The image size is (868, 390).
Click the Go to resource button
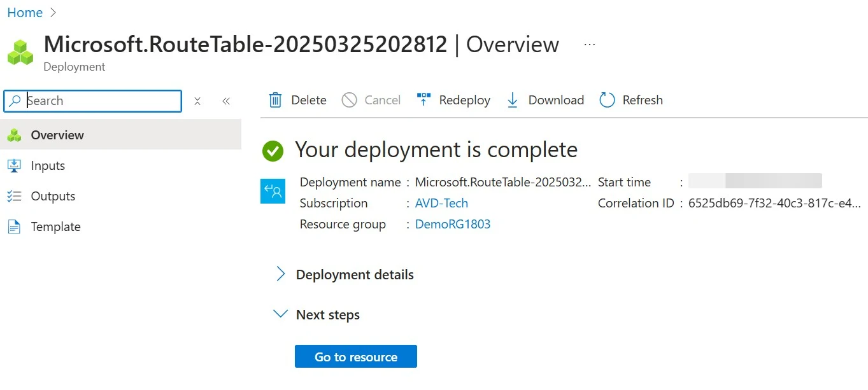pos(355,357)
